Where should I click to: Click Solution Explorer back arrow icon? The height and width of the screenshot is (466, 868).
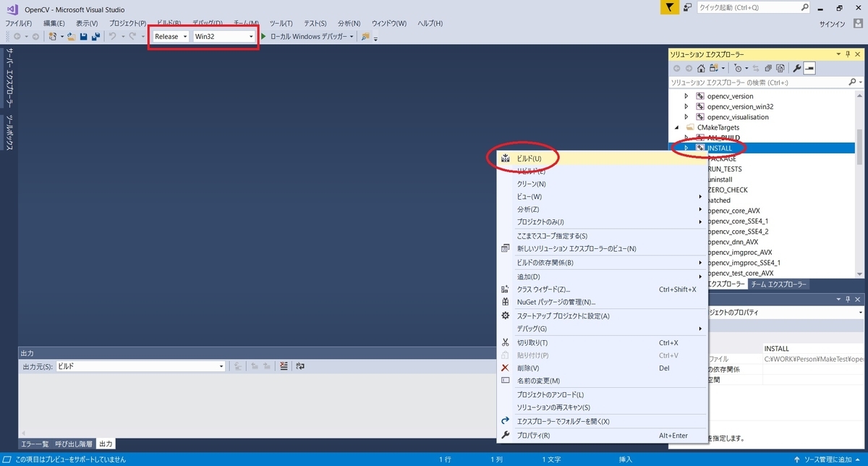(x=677, y=69)
